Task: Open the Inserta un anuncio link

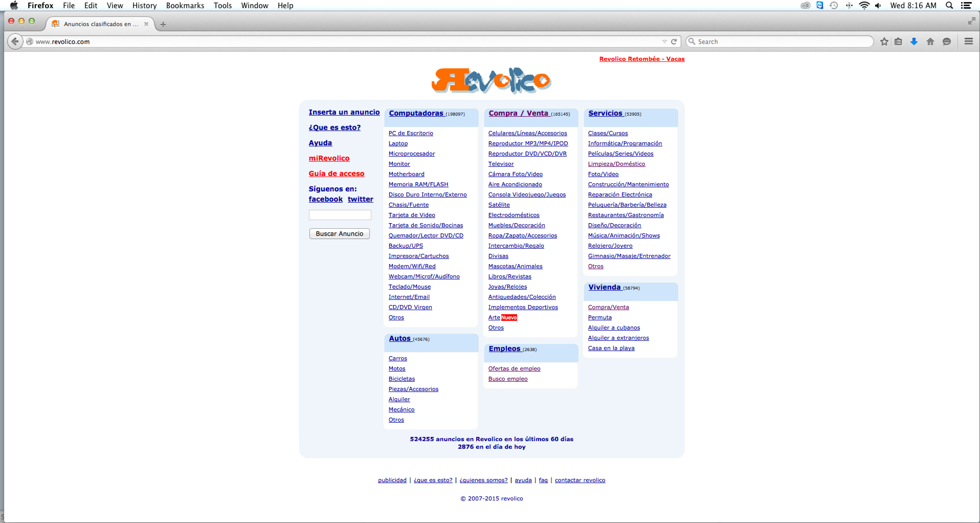Action: (x=344, y=112)
